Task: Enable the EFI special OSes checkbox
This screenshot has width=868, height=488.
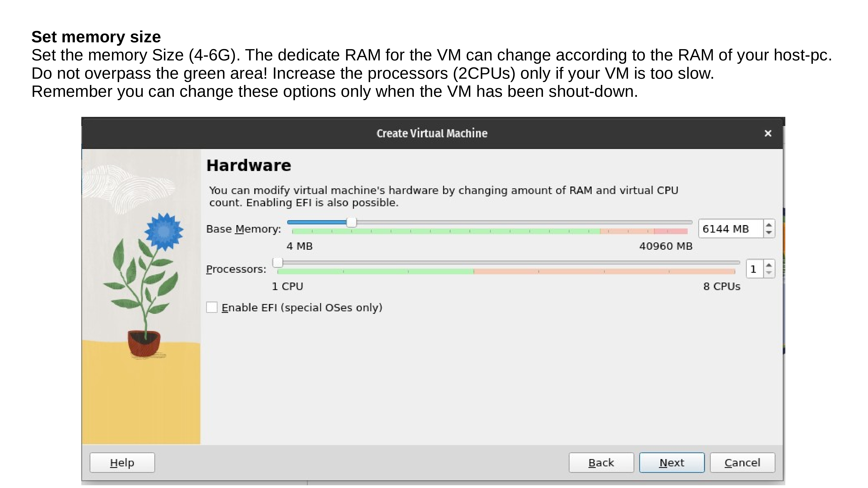Action: tap(212, 307)
